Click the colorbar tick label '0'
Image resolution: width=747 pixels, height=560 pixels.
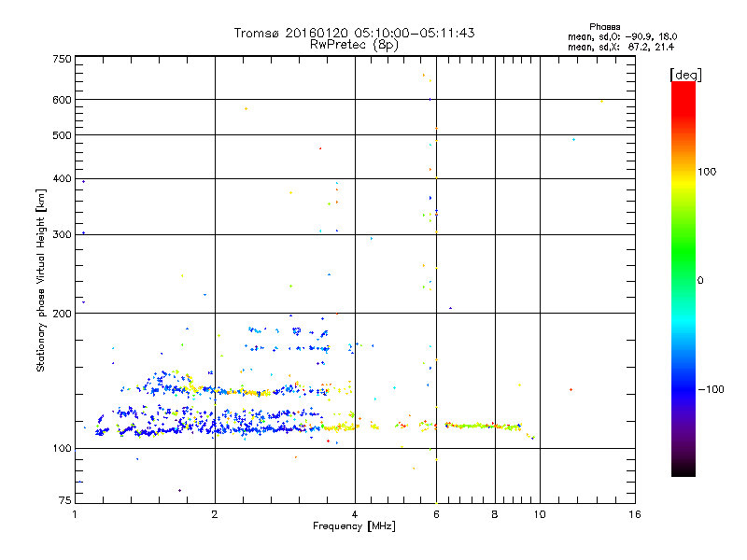(699, 281)
